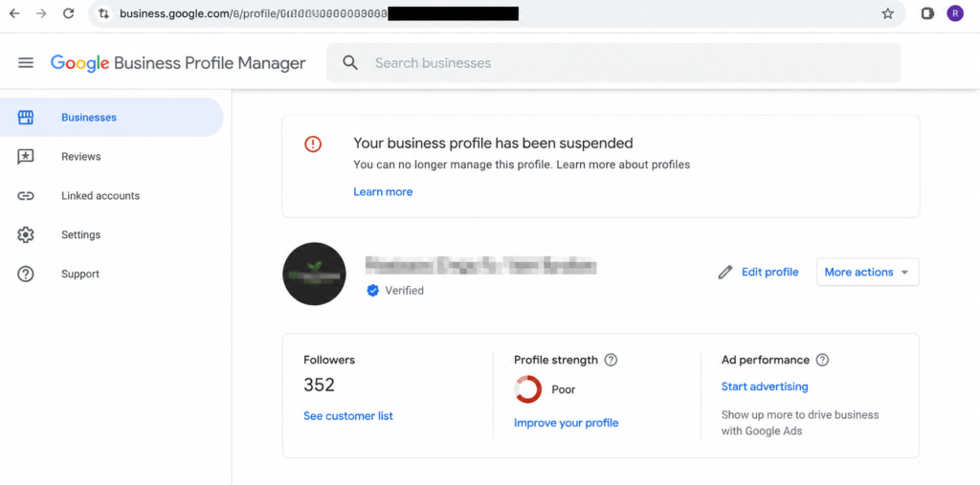
Task: Reload the page with refresh icon
Action: (x=69, y=13)
